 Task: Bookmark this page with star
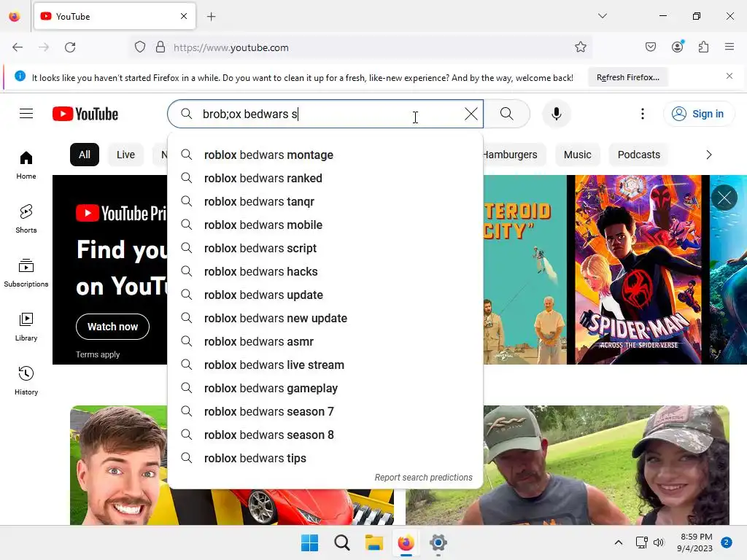click(580, 47)
